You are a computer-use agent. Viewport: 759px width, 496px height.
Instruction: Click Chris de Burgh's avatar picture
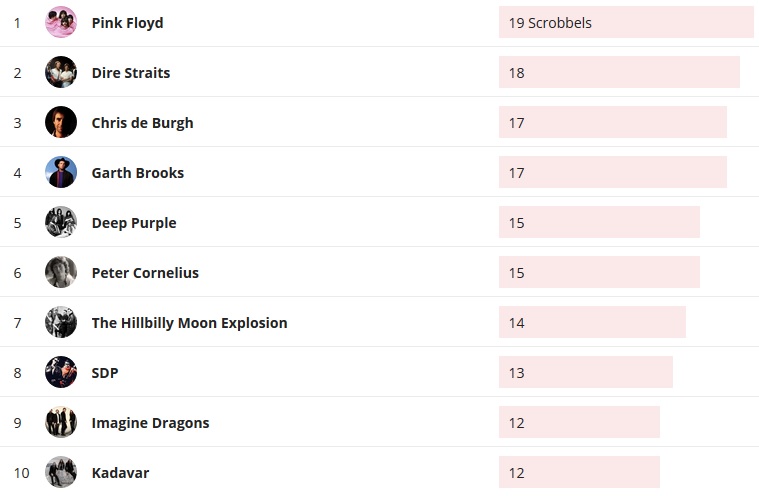click(61, 122)
